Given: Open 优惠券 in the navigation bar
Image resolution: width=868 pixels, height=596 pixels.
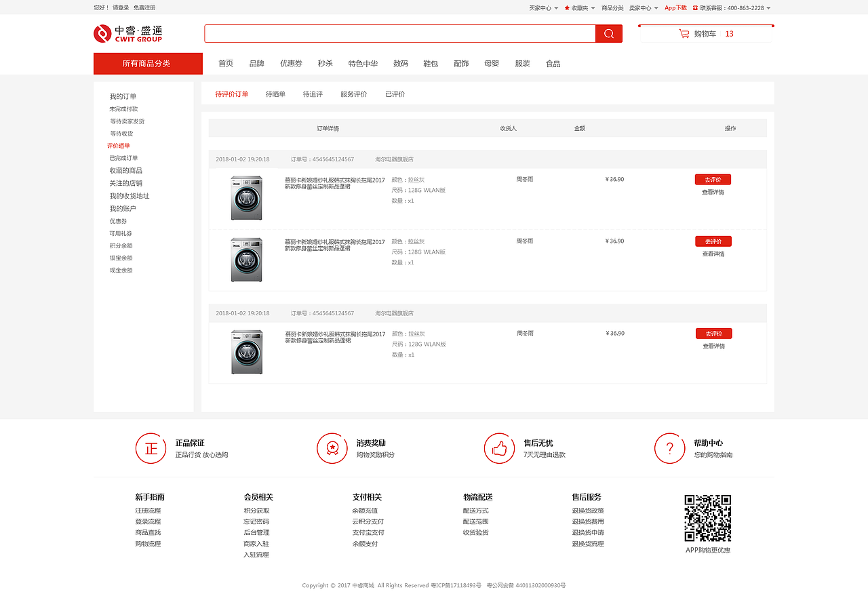Looking at the screenshot, I should pos(291,64).
